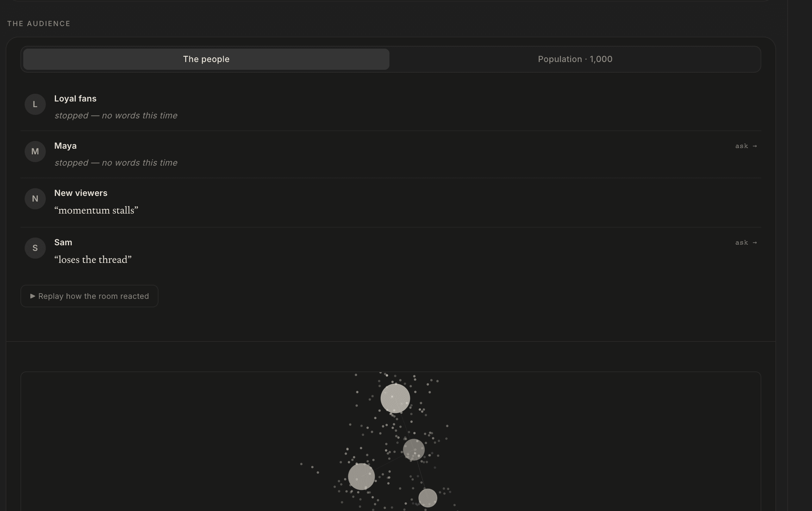Click the Maya name label
Screen dimensions: 812x511
point(65,146)
